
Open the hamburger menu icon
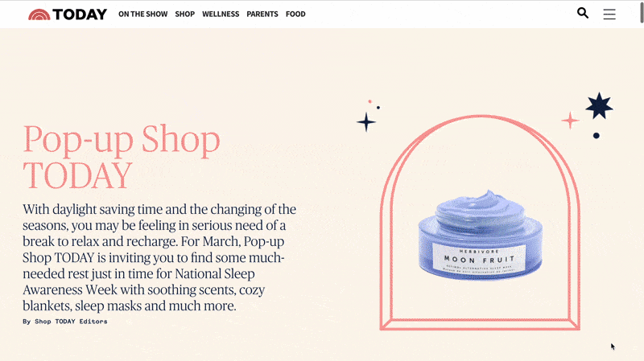pyautogui.click(x=609, y=14)
